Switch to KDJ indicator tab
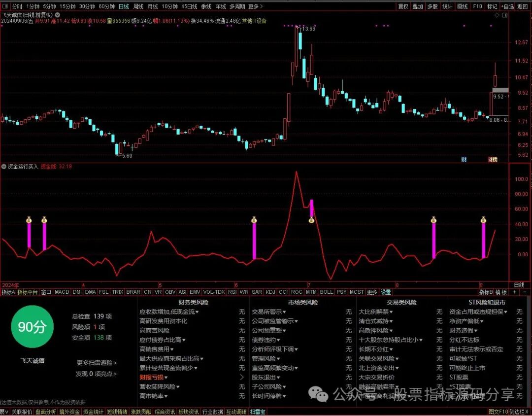This screenshot has width=532, height=416. (270, 292)
